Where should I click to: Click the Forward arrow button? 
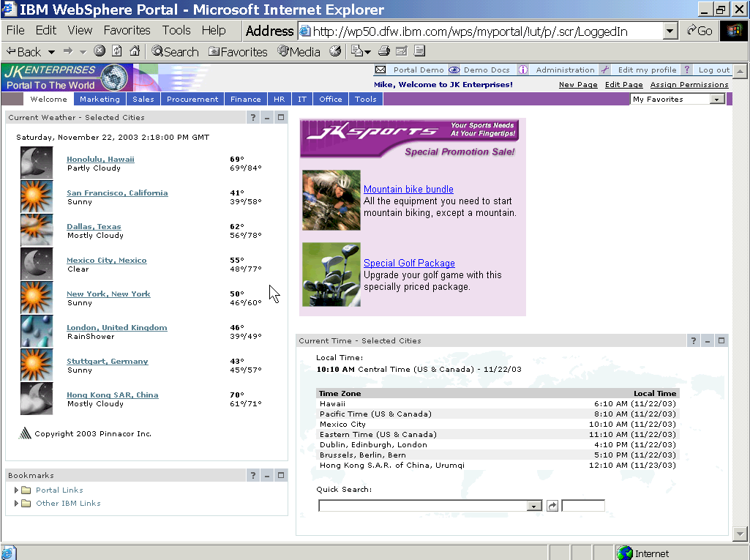point(68,51)
